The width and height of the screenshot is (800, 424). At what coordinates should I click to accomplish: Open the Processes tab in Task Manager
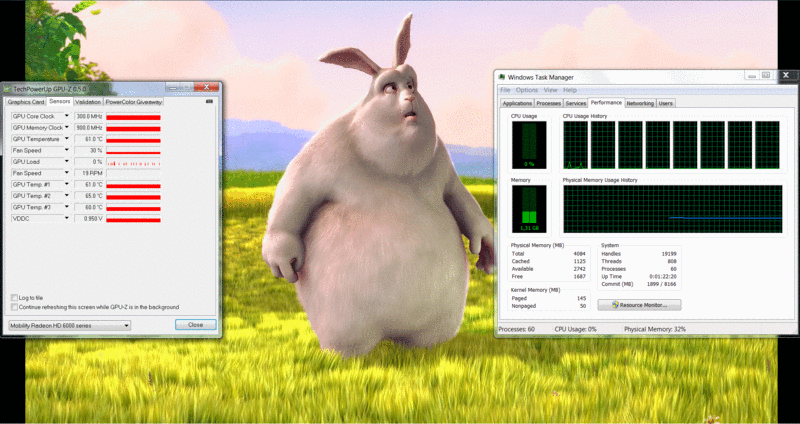pyautogui.click(x=549, y=103)
